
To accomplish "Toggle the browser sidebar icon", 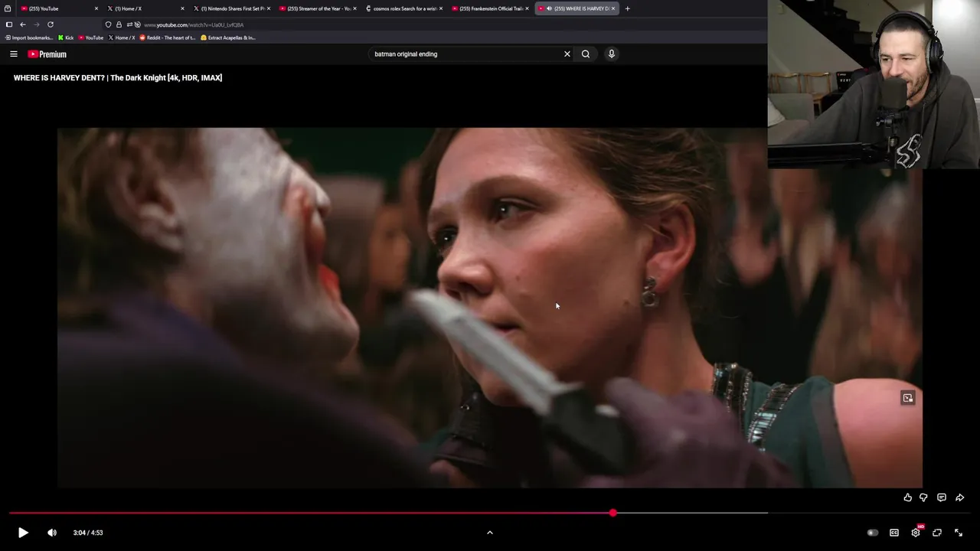I will (9, 24).
